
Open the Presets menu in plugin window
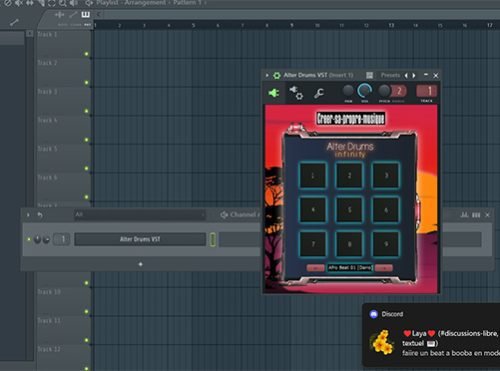pos(390,75)
